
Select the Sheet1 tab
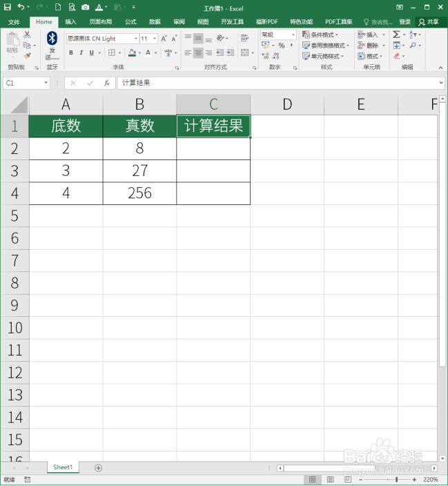pos(63,467)
